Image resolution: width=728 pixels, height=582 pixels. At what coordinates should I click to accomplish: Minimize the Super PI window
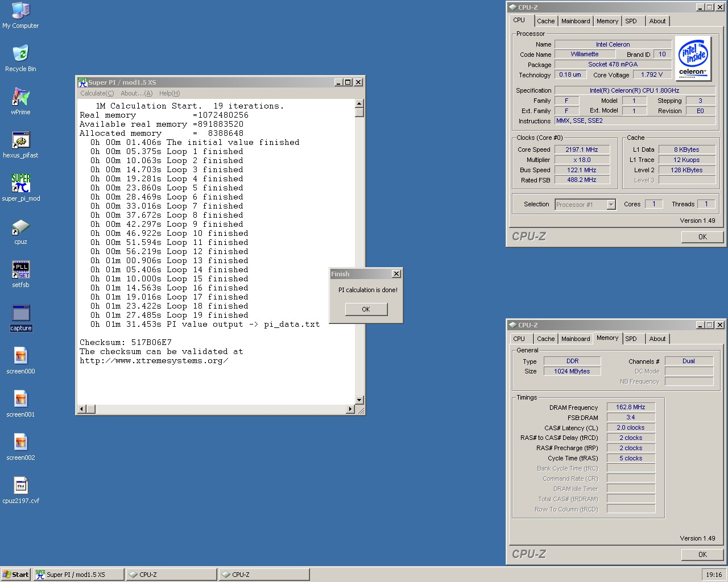[x=338, y=82]
